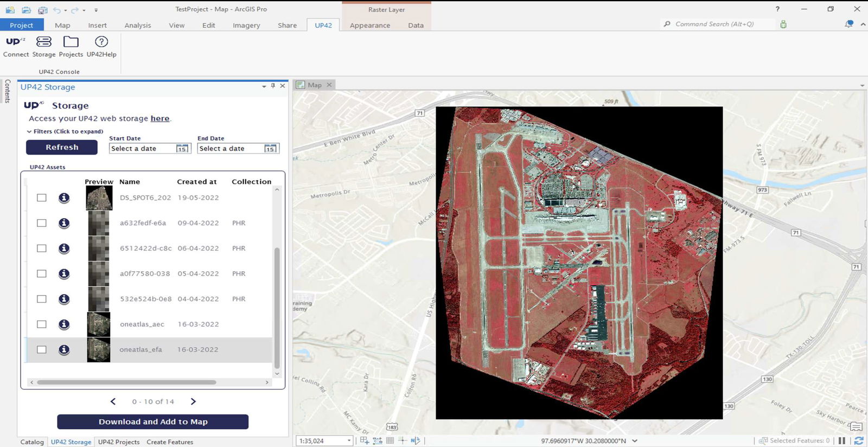Check the oneatlas_efa asset checkbox
This screenshot has width=868, height=447.
tap(42, 349)
